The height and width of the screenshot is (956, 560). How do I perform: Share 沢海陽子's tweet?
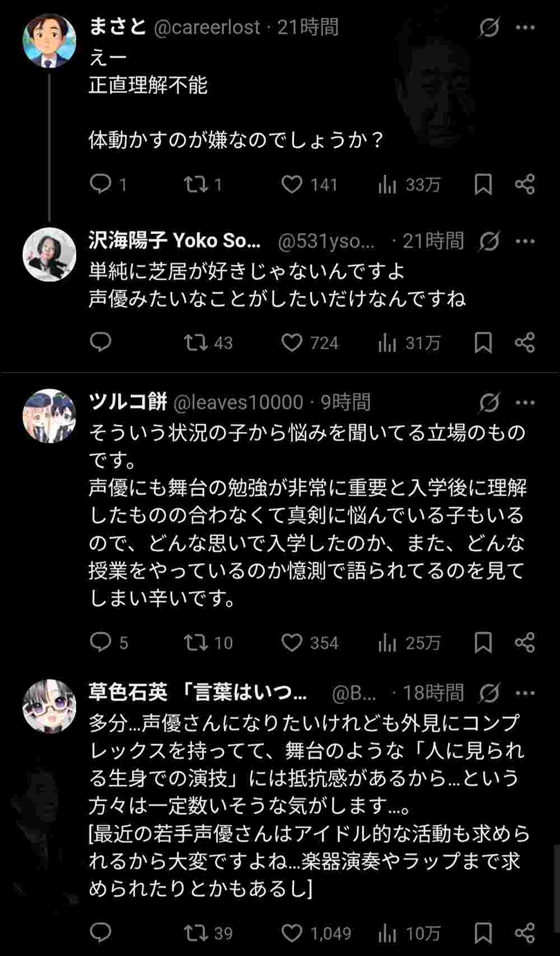coord(525,342)
